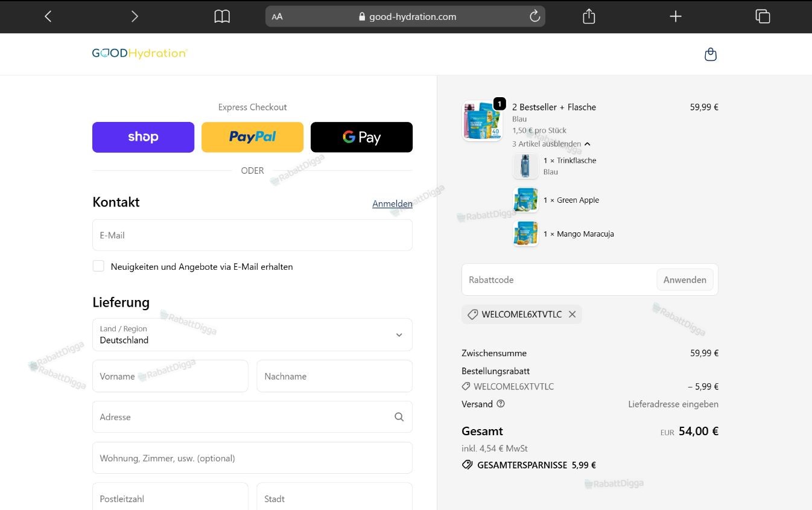Focus the Wohnung, Zimmer, usw. field
Screen dimensions: 812x510
tap(252, 458)
